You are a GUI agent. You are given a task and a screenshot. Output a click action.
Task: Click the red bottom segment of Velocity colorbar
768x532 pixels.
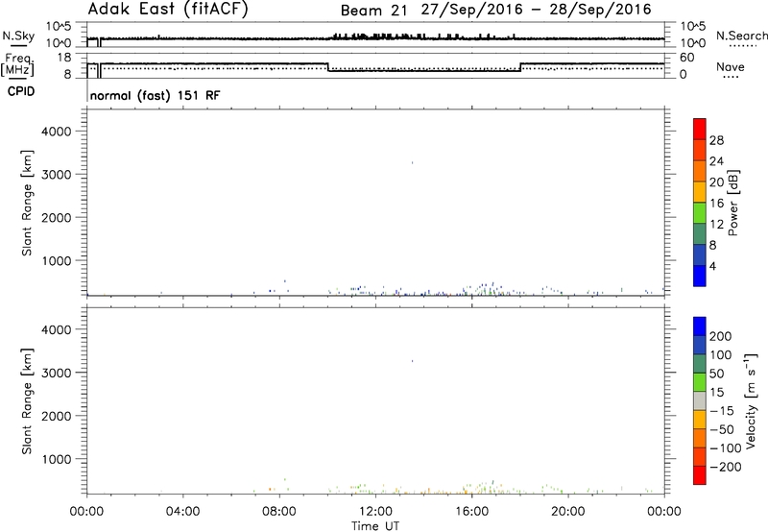(x=700, y=475)
